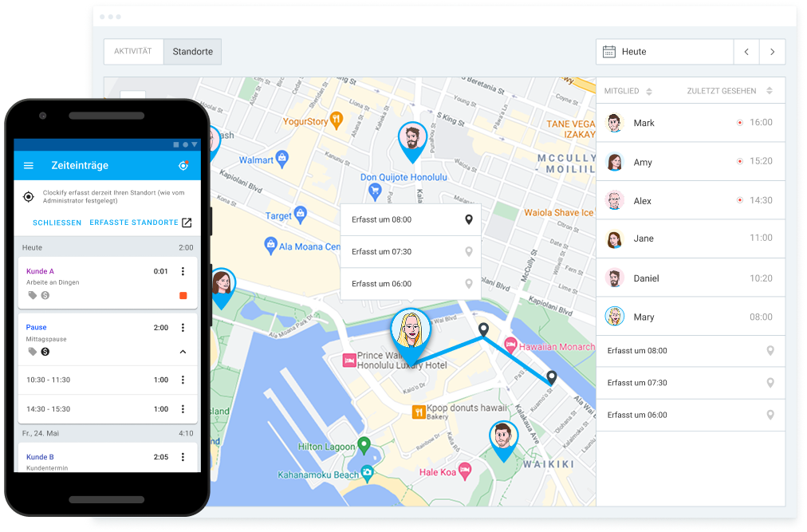Click Mark's avatar in the list
This screenshot has height=532, width=807.
pos(614,123)
